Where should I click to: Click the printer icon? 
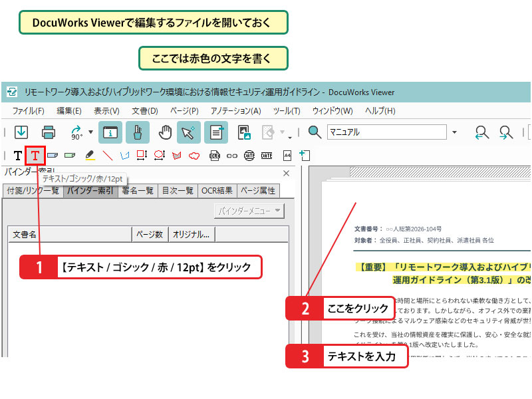pos(48,132)
